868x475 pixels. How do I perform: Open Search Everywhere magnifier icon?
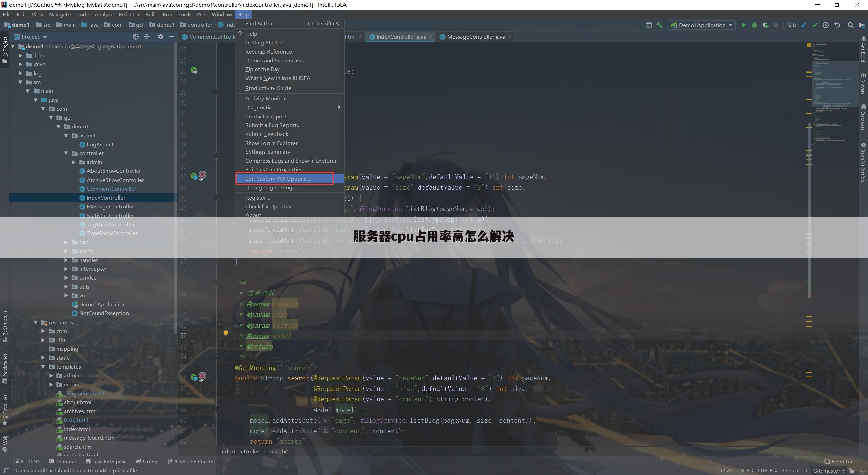click(x=850, y=25)
